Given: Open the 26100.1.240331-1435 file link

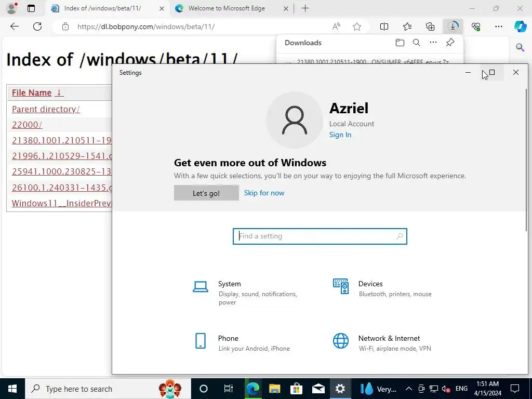Looking at the screenshot, I should coord(62,188).
